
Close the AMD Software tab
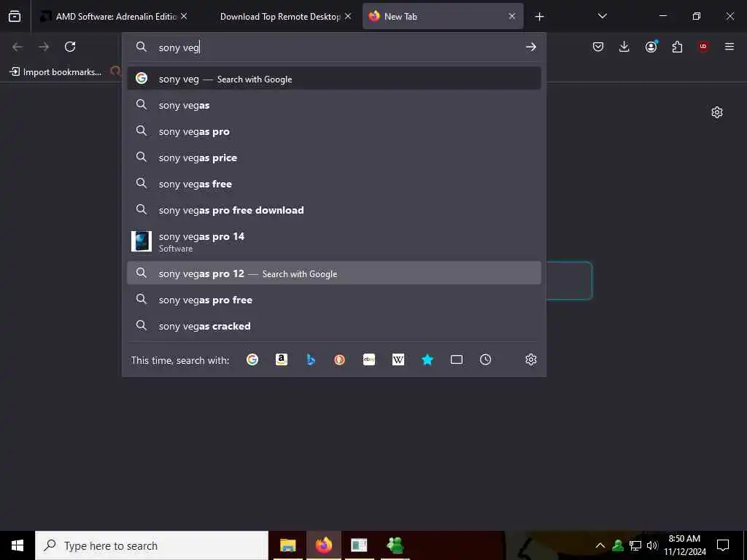click(x=184, y=16)
